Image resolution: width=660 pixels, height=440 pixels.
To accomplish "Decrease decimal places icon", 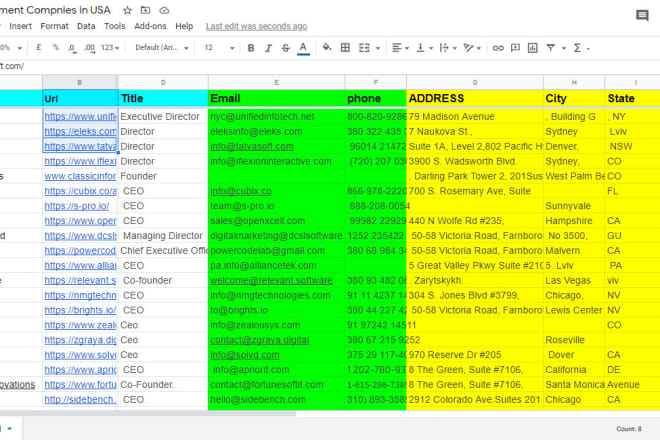I will 72,48.
